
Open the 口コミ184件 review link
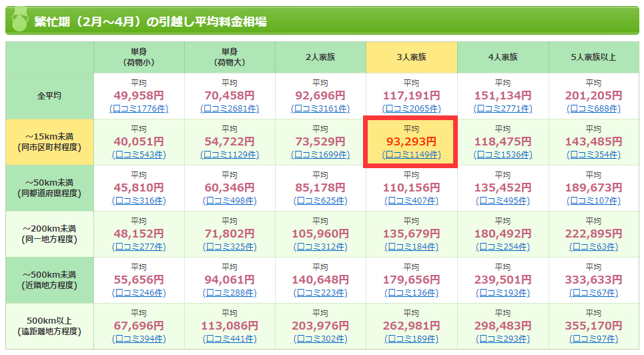tap(412, 246)
